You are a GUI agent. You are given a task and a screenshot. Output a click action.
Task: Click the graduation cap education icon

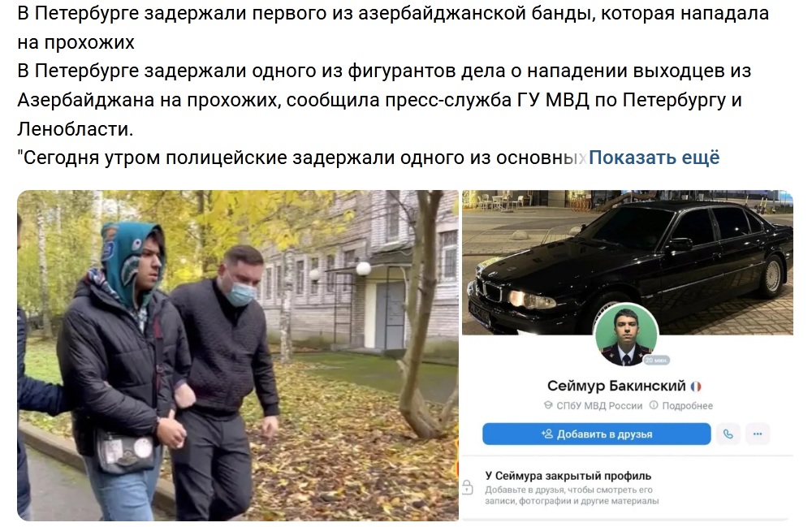tap(548, 405)
